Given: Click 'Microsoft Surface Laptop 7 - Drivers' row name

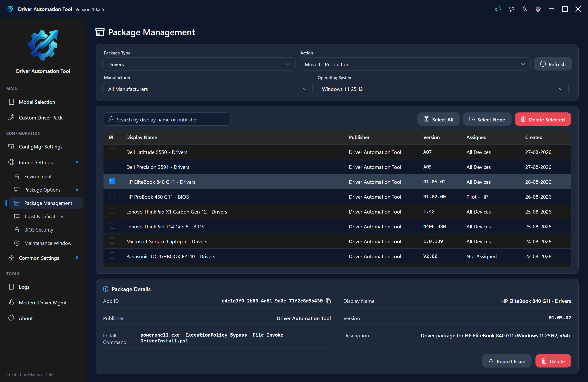Looking at the screenshot, I should [x=167, y=242].
